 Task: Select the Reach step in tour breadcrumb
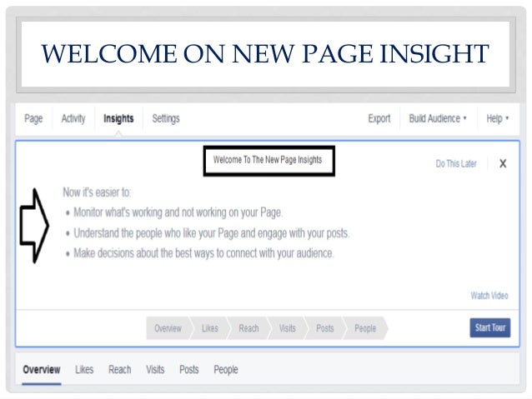tap(248, 328)
